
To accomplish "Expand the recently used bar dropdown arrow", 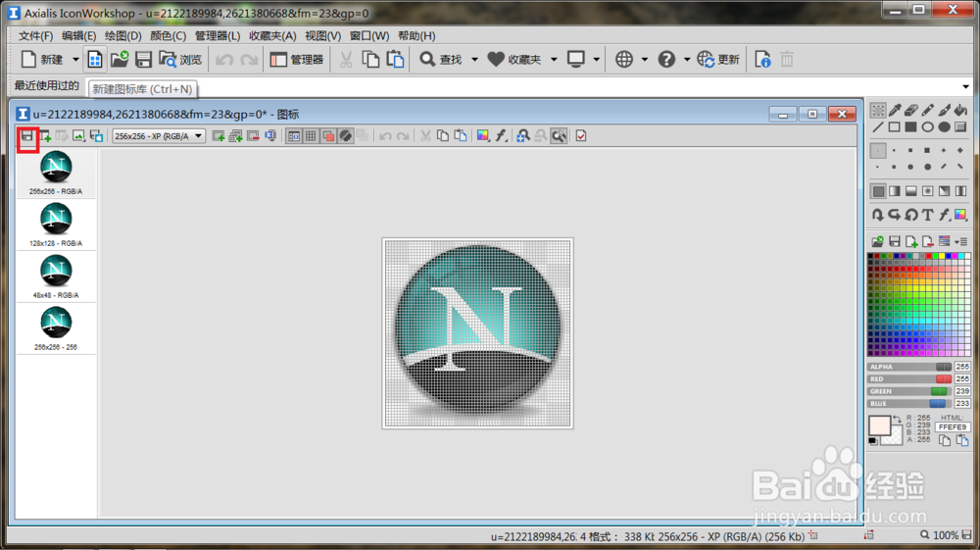I will tap(965, 87).
